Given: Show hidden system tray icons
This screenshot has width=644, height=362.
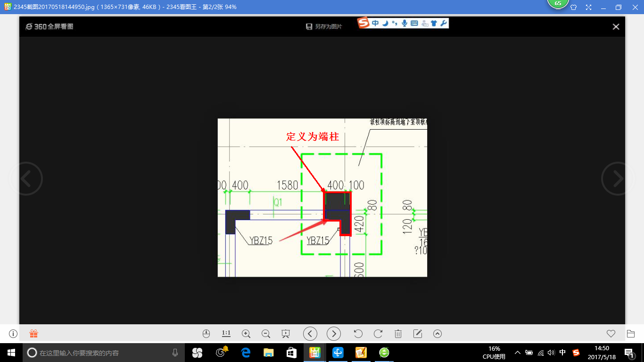Looking at the screenshot, I should 518,353.
